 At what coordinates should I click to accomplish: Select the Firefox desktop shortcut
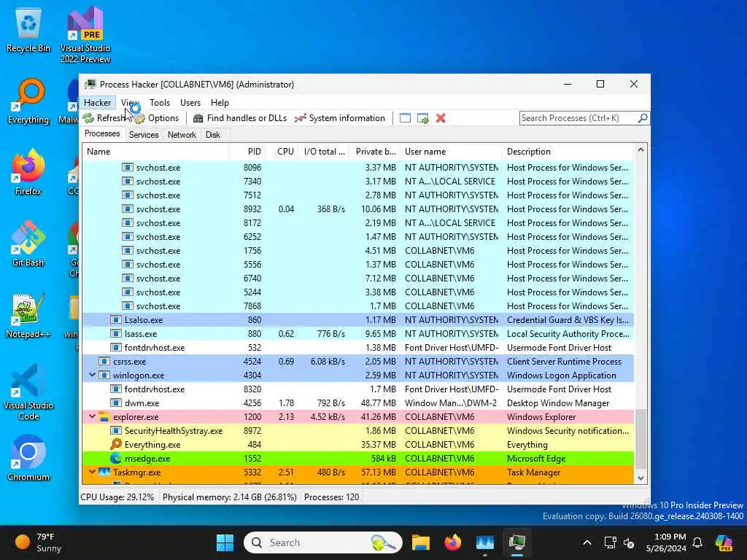28,172
